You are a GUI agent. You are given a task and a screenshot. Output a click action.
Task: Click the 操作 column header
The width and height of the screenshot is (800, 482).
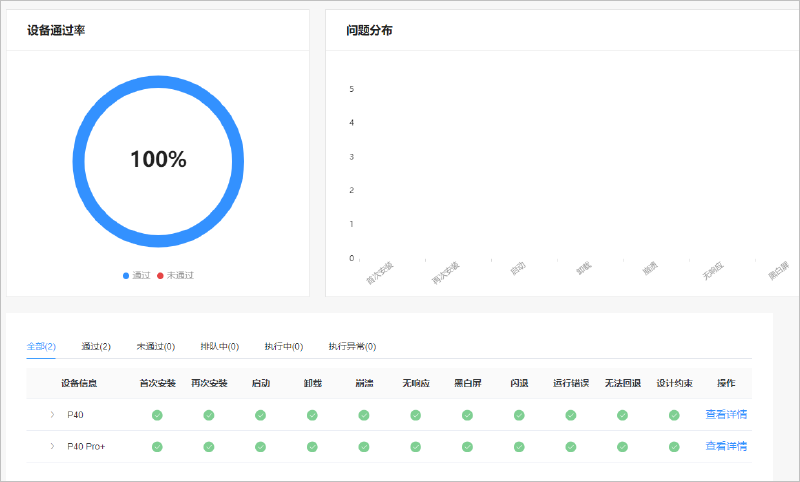tap(726, 383)
